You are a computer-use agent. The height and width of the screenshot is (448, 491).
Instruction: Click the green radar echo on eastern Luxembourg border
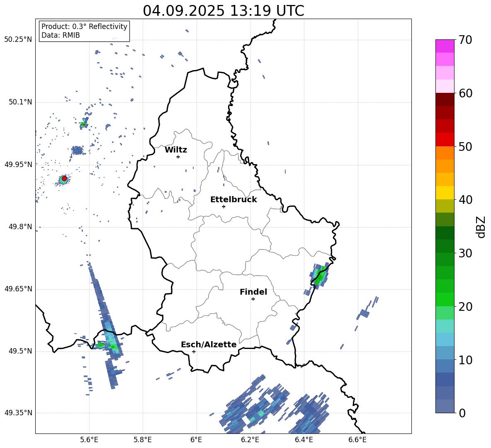(320, 275)
